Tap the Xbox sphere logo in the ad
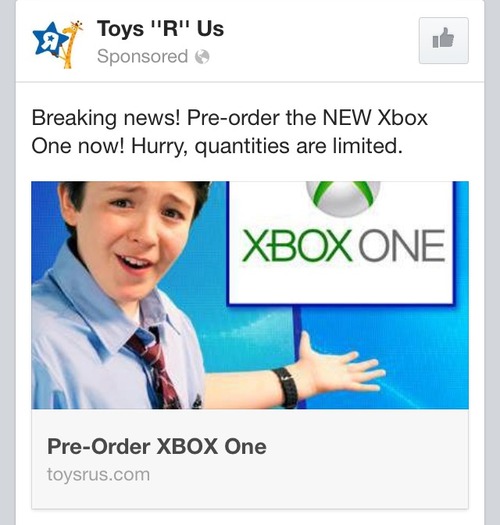 (x=343, y=198)
